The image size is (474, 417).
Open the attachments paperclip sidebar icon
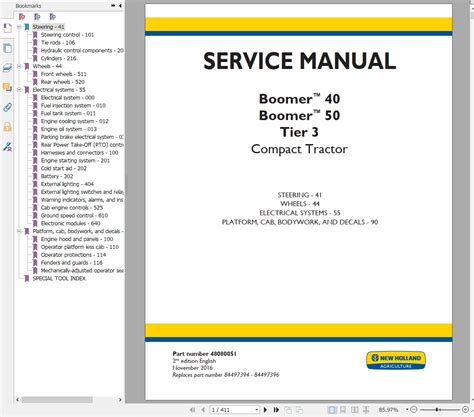[x=7, y=107]
